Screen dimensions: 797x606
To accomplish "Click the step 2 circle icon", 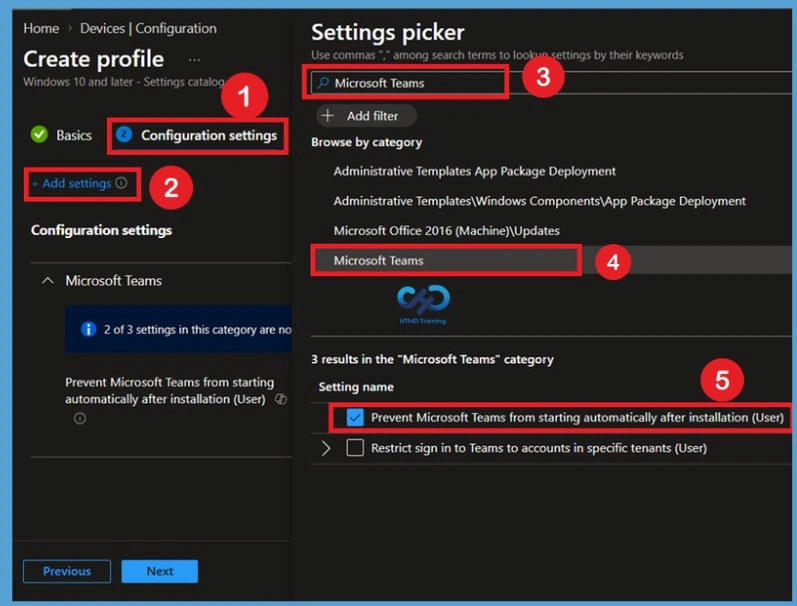I will pyautogui.click(x=124, y=134).
